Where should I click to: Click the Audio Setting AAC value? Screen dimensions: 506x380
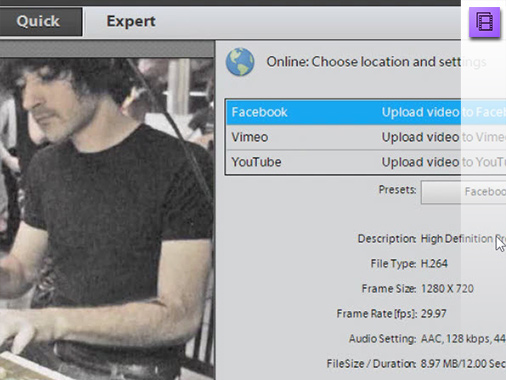click(463, 339)
